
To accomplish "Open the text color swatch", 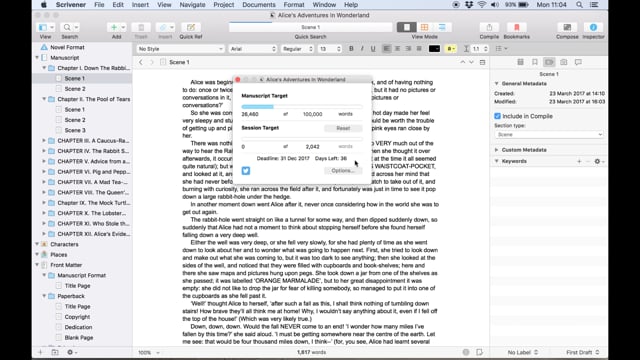I will (434, 49).
